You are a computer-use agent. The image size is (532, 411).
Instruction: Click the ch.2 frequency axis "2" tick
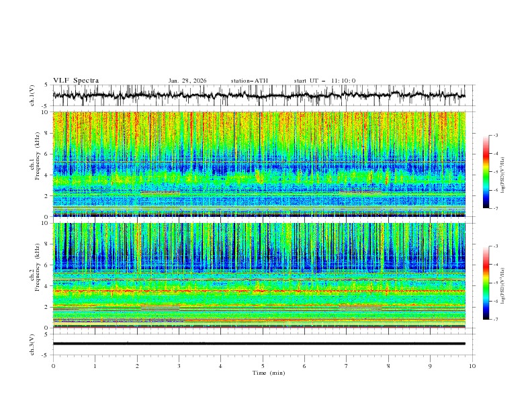47,307
